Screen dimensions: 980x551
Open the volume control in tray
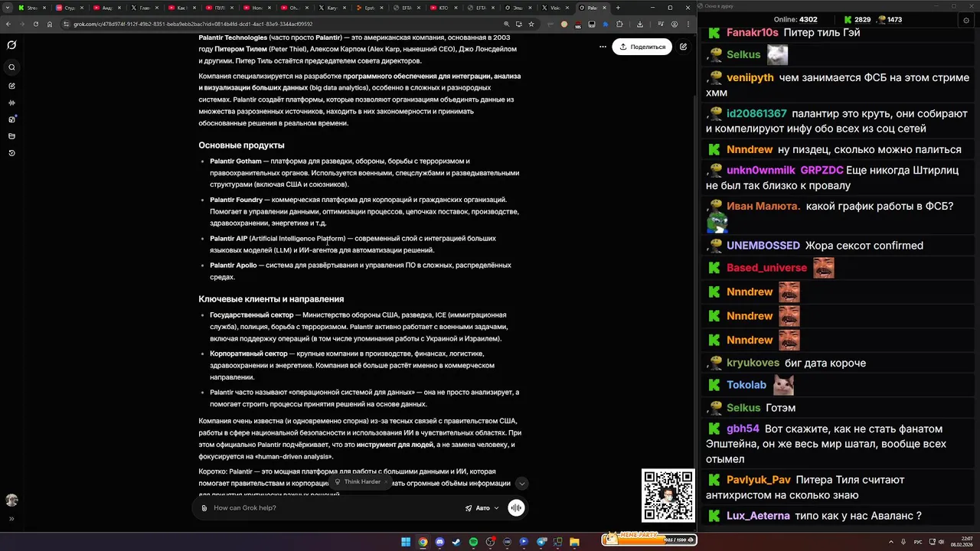point(941,542)
